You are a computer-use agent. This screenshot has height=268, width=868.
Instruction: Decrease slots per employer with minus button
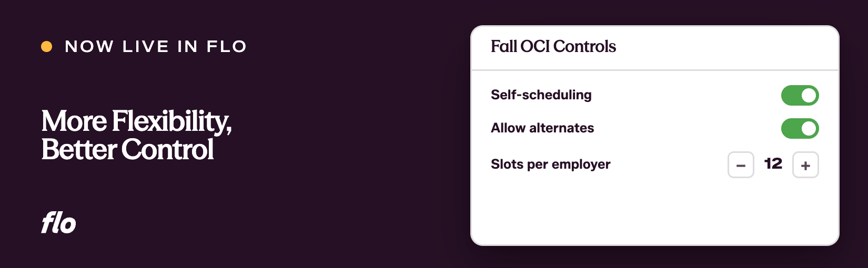point(741,165)
